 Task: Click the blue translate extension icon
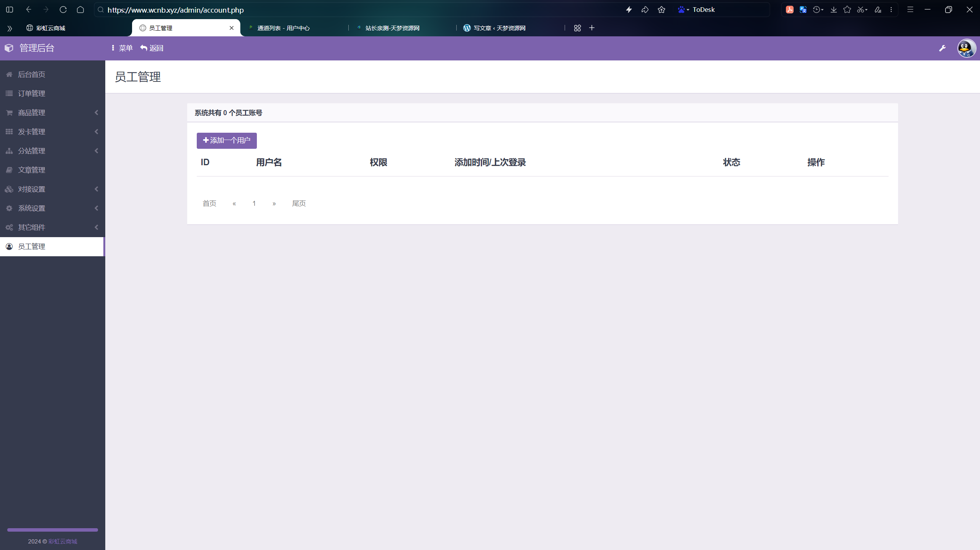point(803,10)
